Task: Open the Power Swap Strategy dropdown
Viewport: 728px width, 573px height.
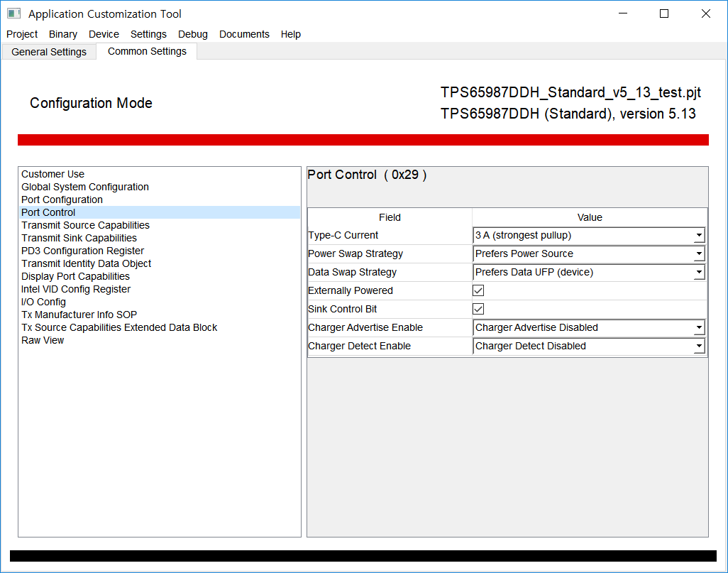Action: tap(589, 253)
